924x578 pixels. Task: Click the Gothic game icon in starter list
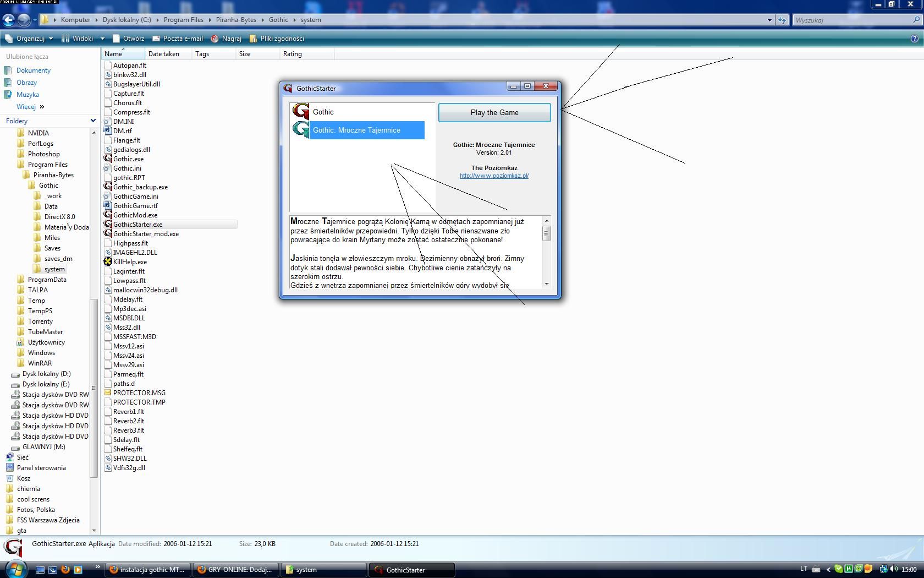pos(300,112)
